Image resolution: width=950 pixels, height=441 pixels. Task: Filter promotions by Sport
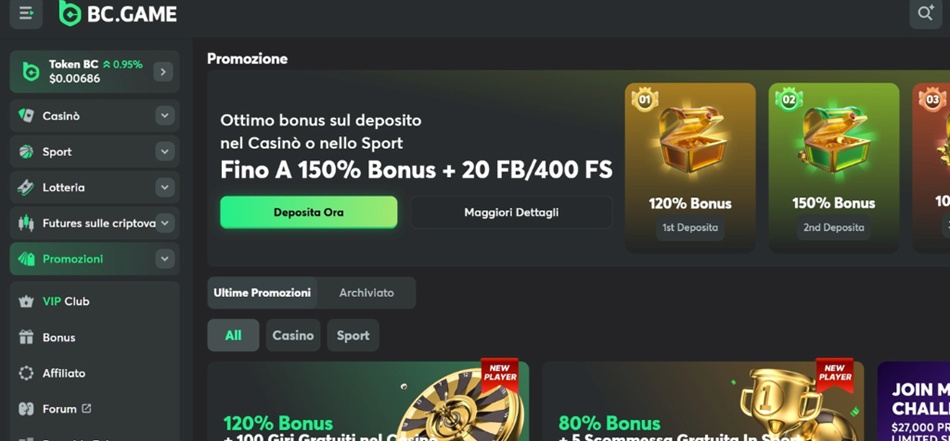point(353,336)
